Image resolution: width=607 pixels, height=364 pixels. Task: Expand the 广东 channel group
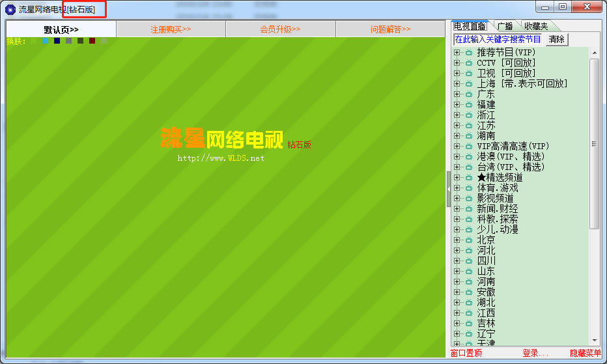(x=457, y=94)
